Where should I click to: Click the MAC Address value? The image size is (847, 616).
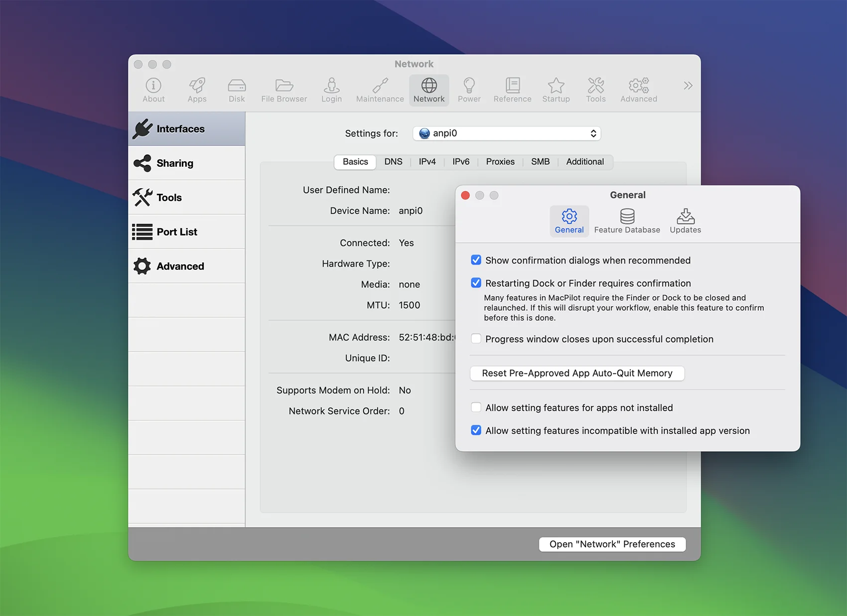point(427,338)
